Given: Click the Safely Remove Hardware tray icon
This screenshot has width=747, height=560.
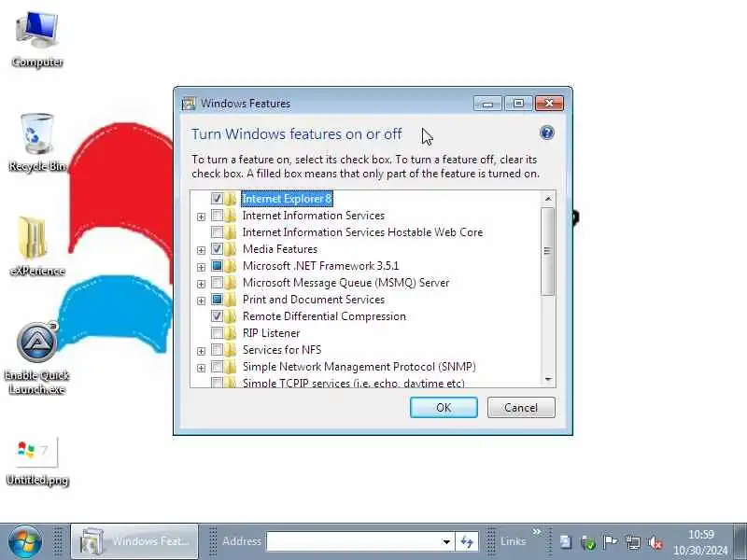Looking at the screenshot, I should click(x=588, y=542).
